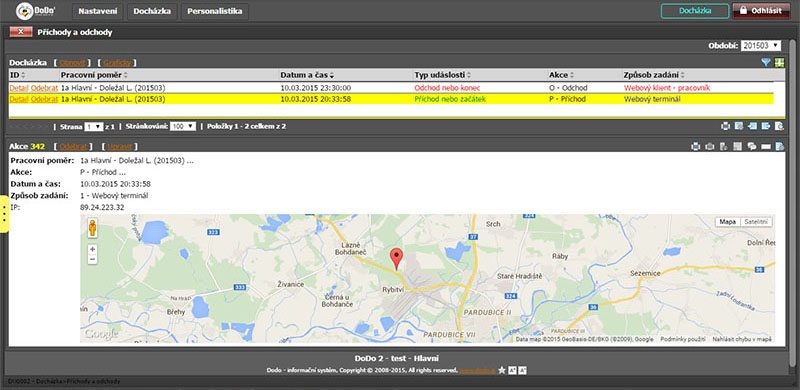The image size is (800, 390).
Task: Sort by Datum a čas column header
Action: pos(308,75)
